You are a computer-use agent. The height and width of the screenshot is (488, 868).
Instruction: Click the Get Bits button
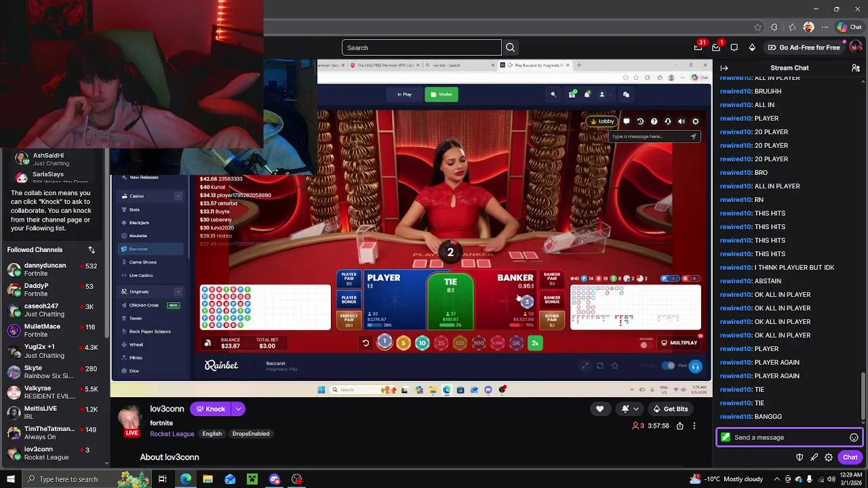coord(670,409)
